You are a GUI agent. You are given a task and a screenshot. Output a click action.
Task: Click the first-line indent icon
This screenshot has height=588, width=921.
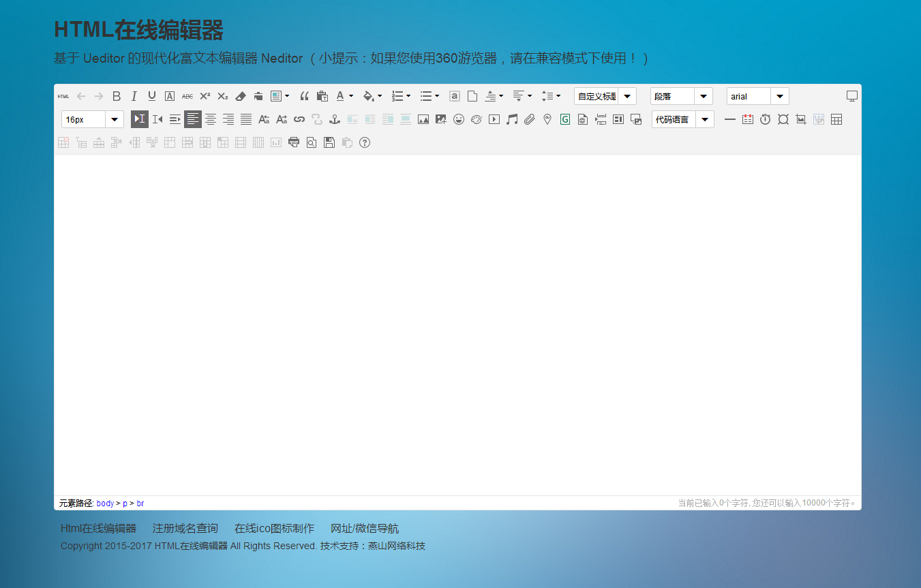tap(175, 119)
